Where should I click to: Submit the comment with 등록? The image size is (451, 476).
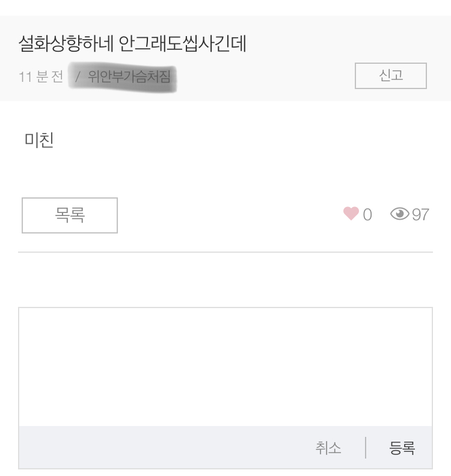[x=402, y=448]
